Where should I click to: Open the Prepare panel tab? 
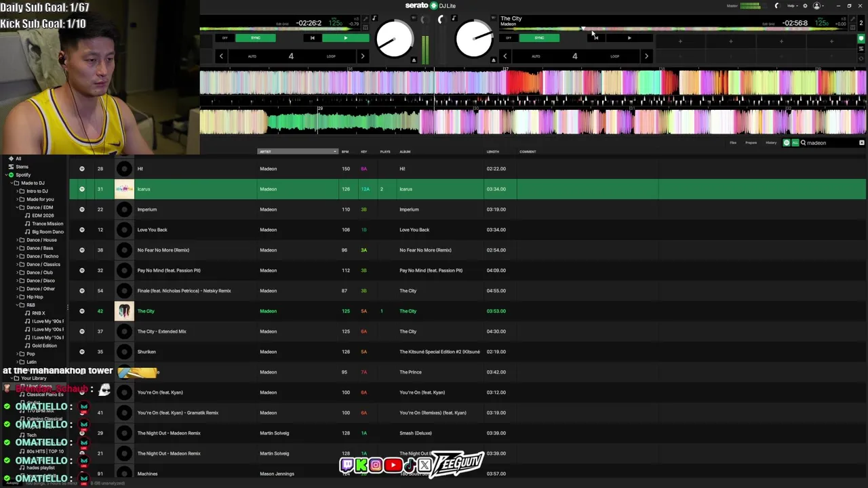point(751,143)
